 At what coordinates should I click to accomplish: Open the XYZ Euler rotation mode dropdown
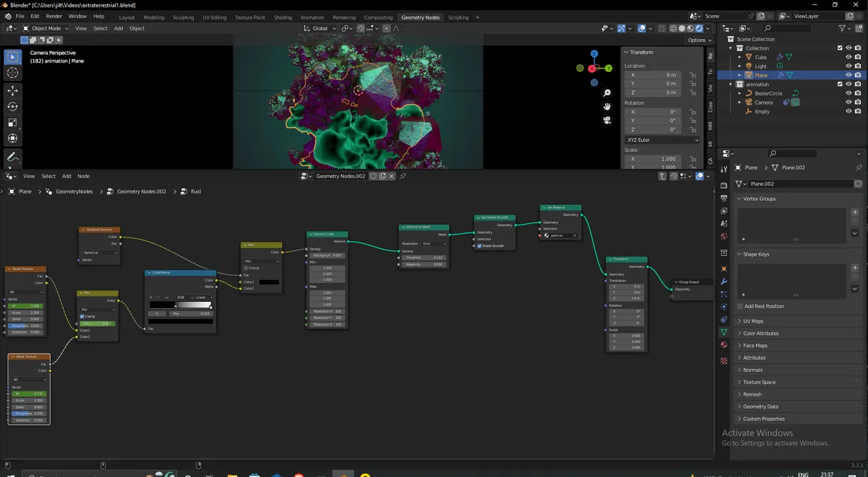(662, 140)
